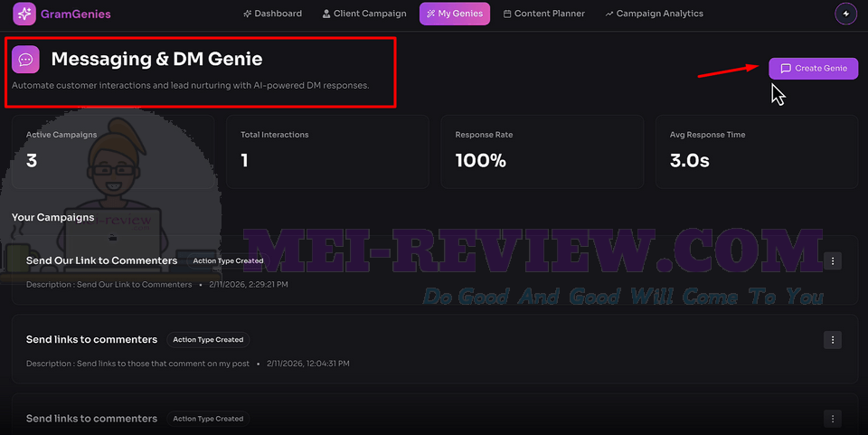Click the Total Interactions stat card
The width and height of the screenshot is (868, 435).
327,152
